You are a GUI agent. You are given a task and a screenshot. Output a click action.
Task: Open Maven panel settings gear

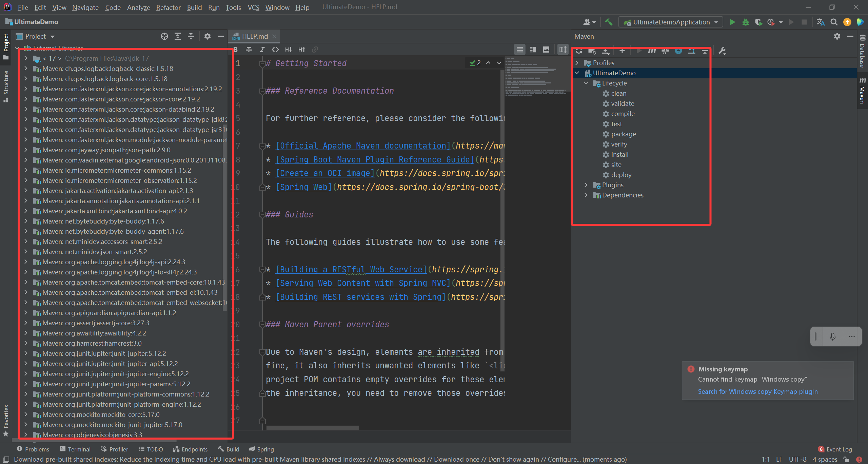pyautogui.click(x=837, y=36)
